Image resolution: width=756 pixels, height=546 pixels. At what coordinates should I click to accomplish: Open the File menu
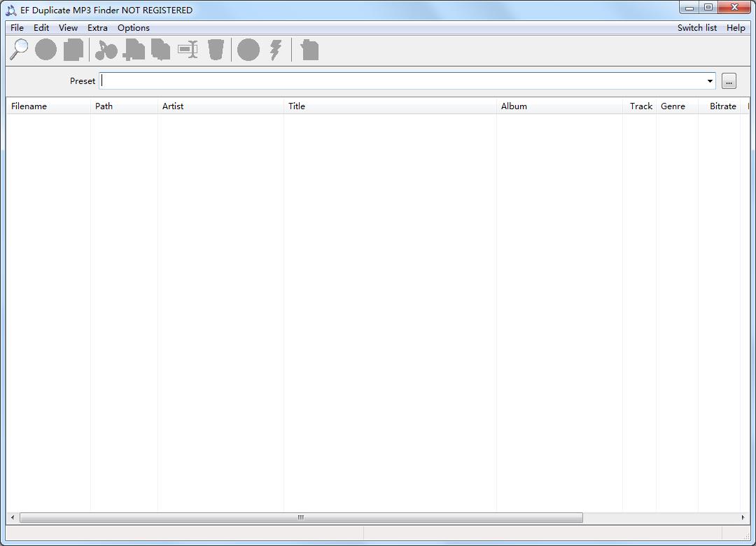click(17, 28)
